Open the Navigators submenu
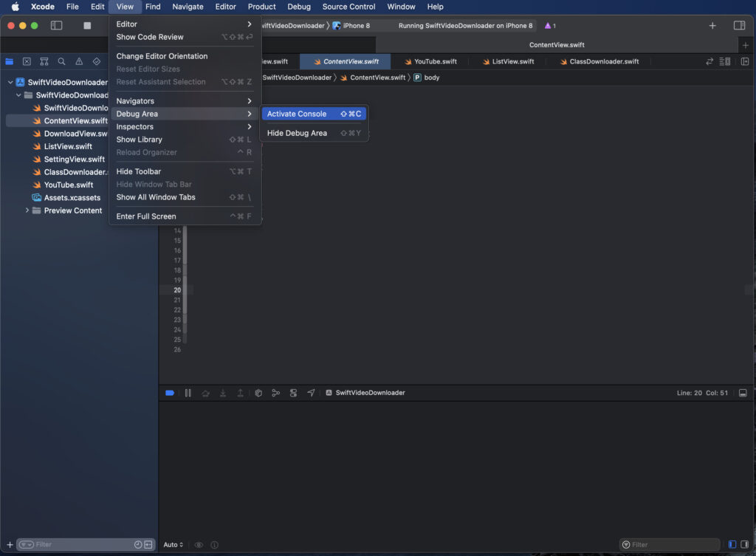 click(184, 100)
